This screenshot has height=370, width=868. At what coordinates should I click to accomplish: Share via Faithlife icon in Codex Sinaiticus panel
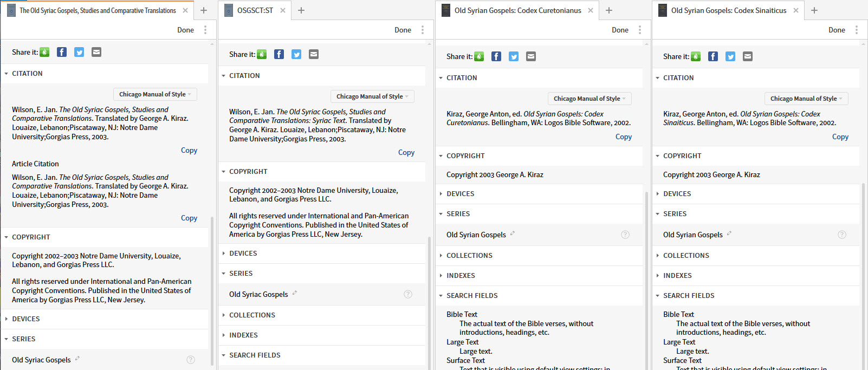coord(696,56)
